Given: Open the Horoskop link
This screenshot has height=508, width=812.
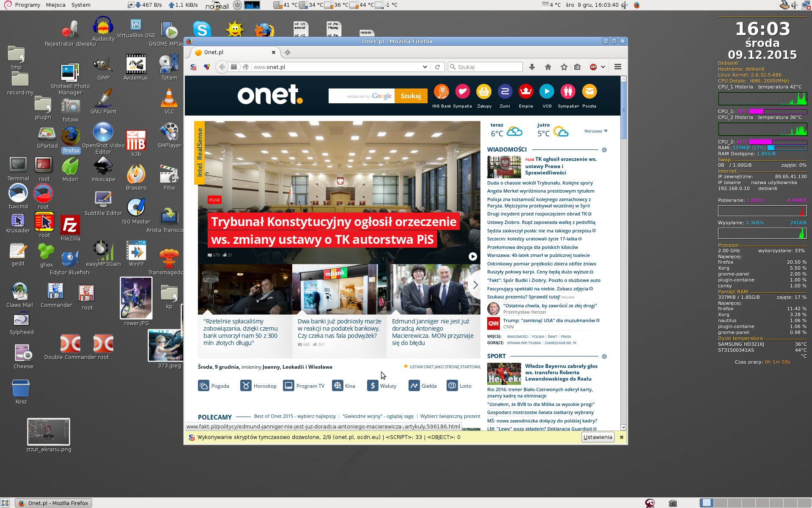Looking at the screenshot, I should point(258,386).
